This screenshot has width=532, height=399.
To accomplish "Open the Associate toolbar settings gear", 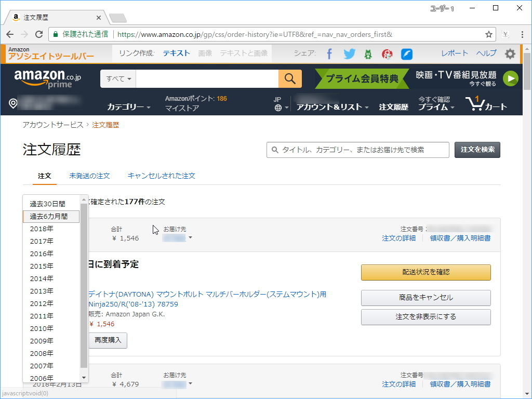I will point(510,54).
